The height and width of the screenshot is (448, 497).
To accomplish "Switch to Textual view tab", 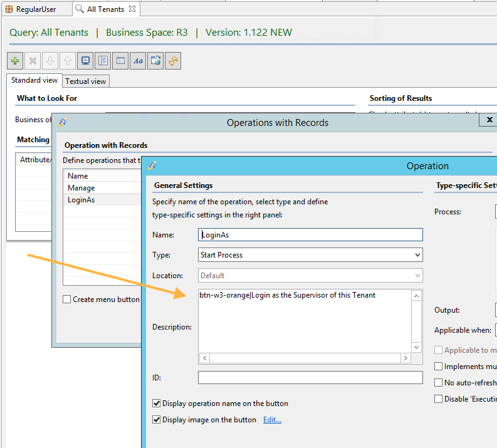I will pyautogui.click(x=86, y=81).
